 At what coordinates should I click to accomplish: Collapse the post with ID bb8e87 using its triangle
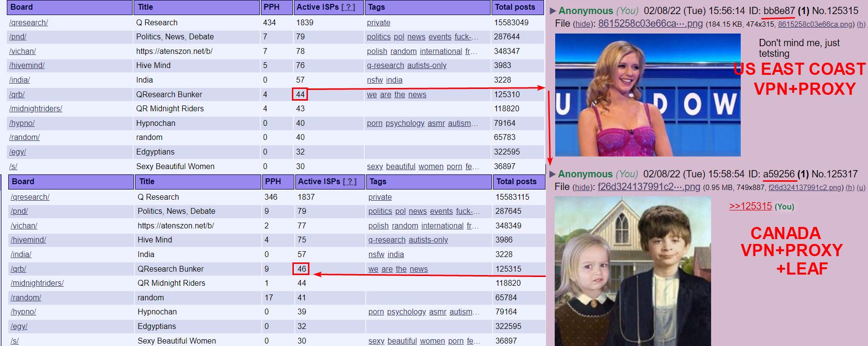click(553, 11)
